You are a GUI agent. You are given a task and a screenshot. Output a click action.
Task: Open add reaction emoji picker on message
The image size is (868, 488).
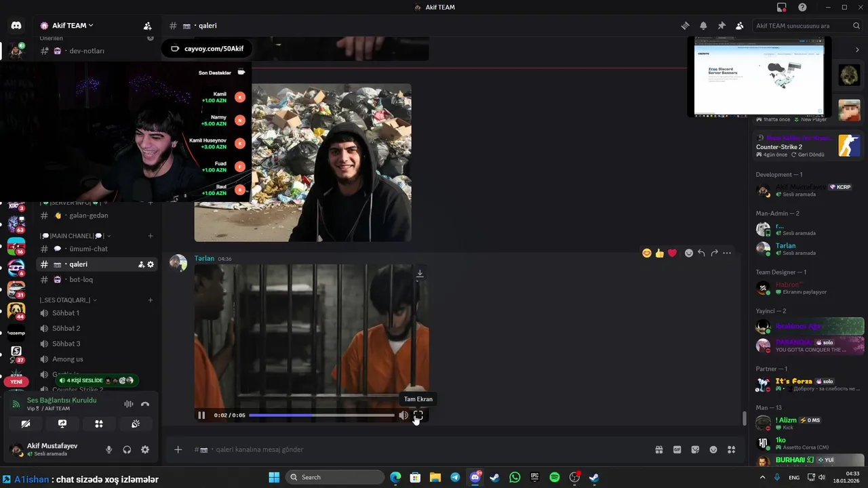(689, 253)
